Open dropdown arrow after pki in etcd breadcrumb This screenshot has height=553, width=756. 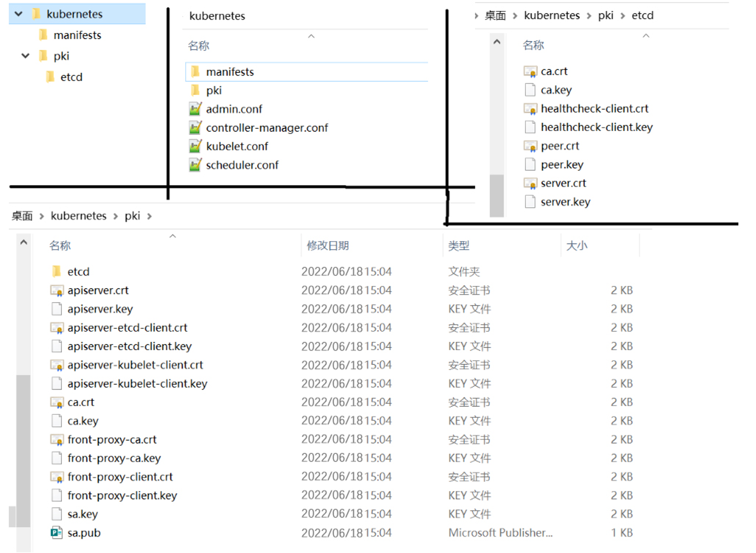[623, 15]
